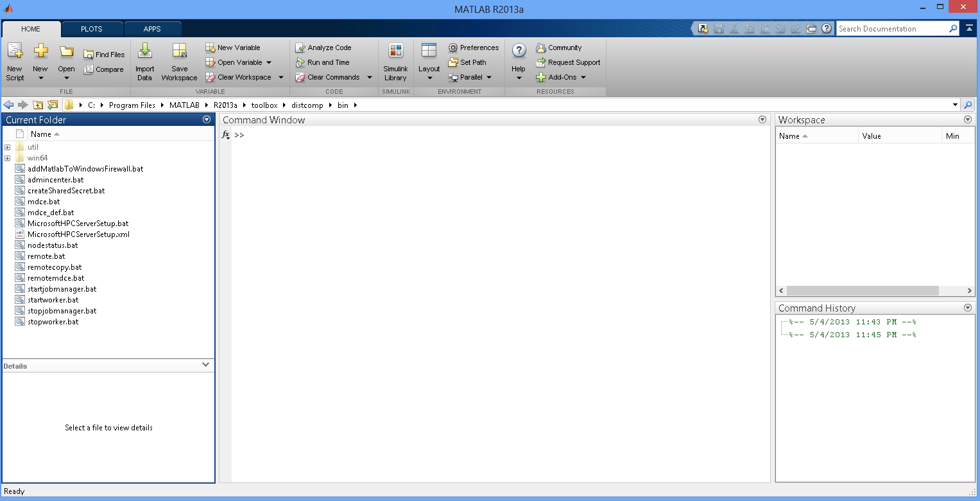Show address bar folder history dropdown
The image size is (980, 501).
click(x=955, y=105)
